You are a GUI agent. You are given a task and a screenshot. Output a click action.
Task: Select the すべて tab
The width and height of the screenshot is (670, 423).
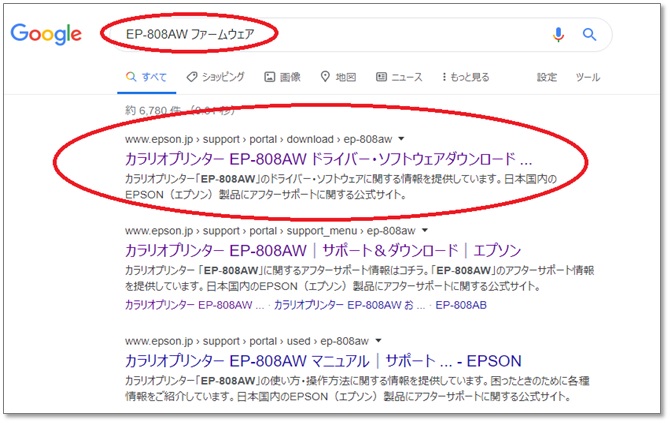[146, 77]
